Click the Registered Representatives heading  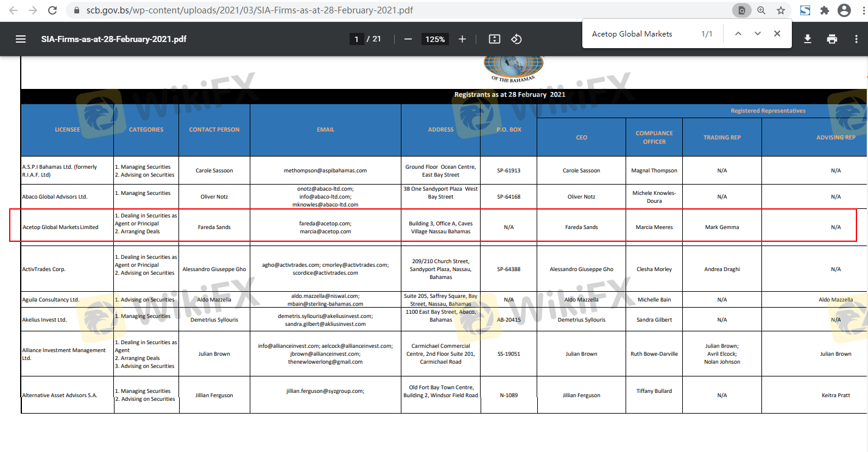pyautogui.click(x=768, y=111)
